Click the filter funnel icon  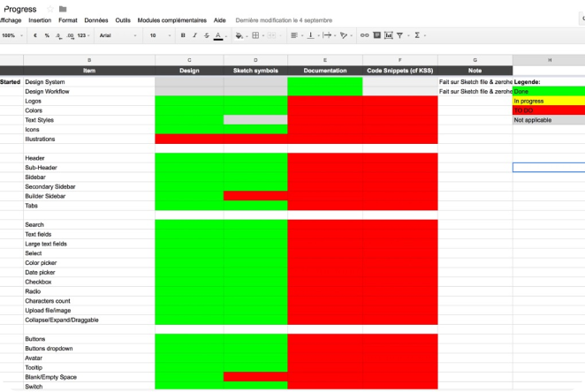click(399, 35)
